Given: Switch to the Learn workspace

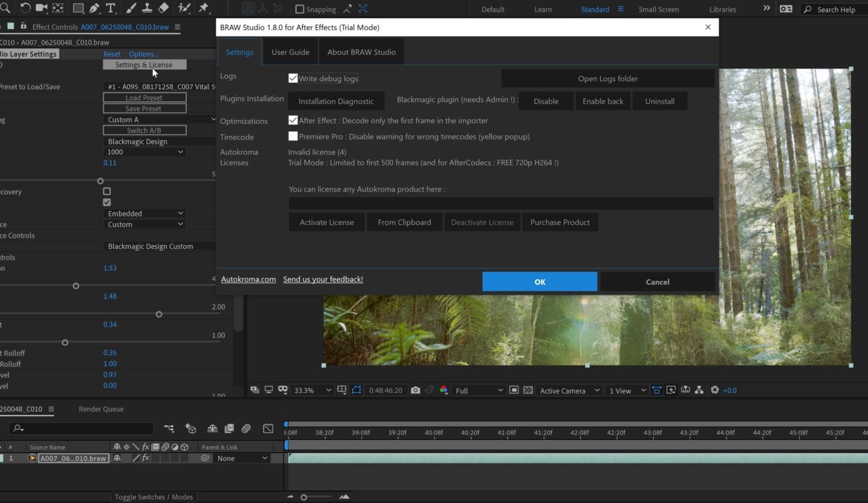Looking at the screenshot, I should 543,9.
